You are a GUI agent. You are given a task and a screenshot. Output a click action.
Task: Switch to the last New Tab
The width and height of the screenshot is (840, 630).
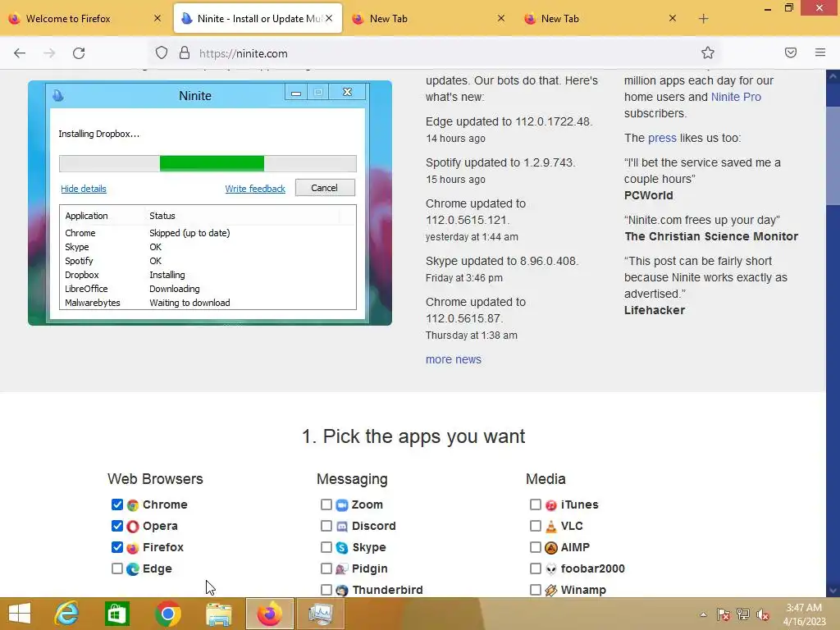600,19
